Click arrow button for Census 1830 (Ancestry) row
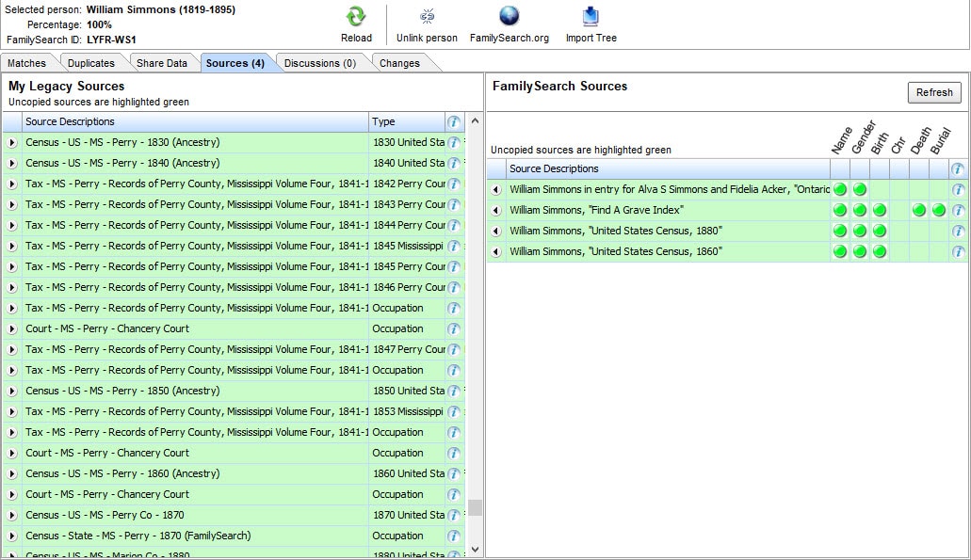 pos(11,142)
